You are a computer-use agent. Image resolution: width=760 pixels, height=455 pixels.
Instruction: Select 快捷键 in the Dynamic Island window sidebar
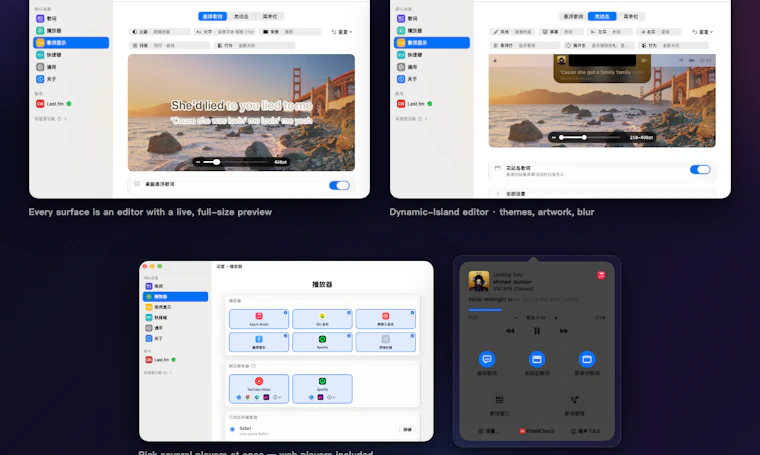(432, 55)
